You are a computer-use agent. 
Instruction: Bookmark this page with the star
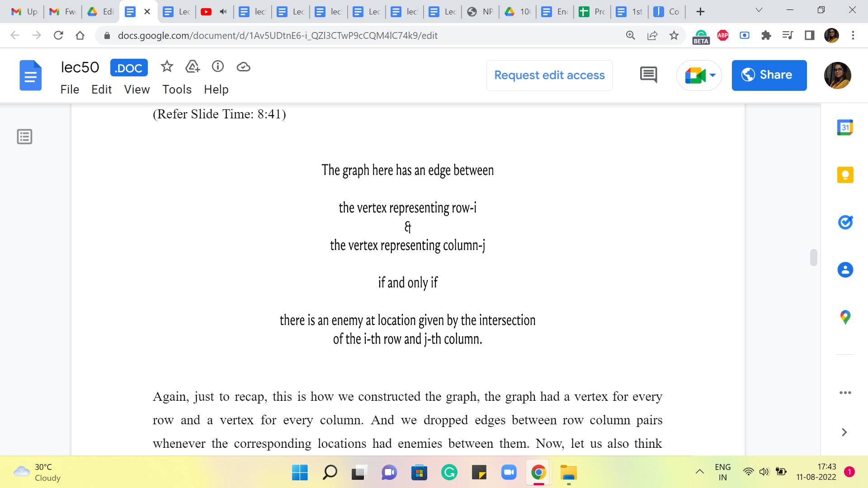pos(674,35)
